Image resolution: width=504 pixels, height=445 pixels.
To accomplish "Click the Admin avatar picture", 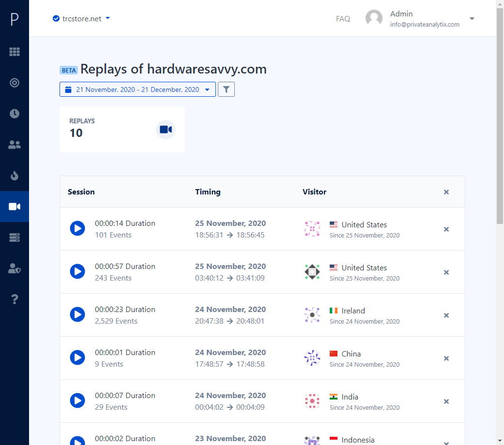I will point(374,18).
